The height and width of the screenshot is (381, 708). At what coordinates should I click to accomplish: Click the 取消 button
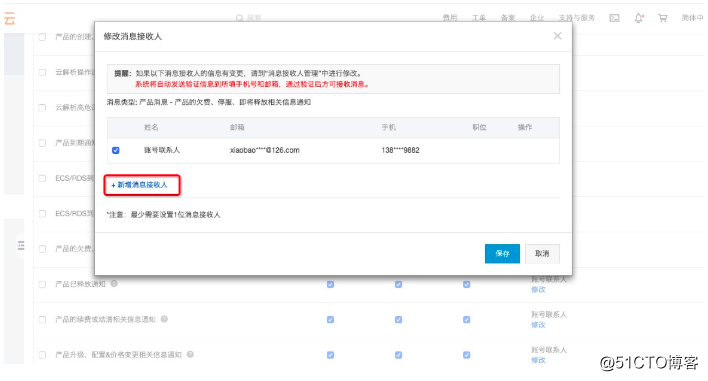tap(542, 253)
